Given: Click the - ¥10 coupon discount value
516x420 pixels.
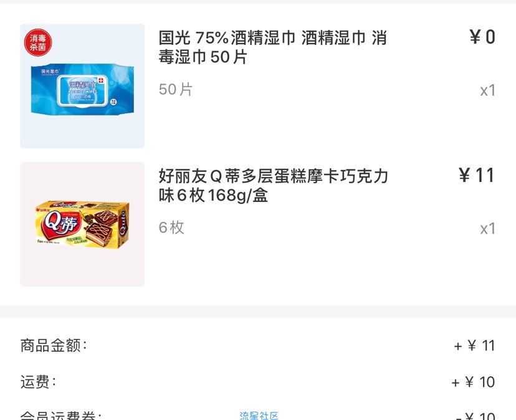Looking at the screenshot, I should click(475, 416).
